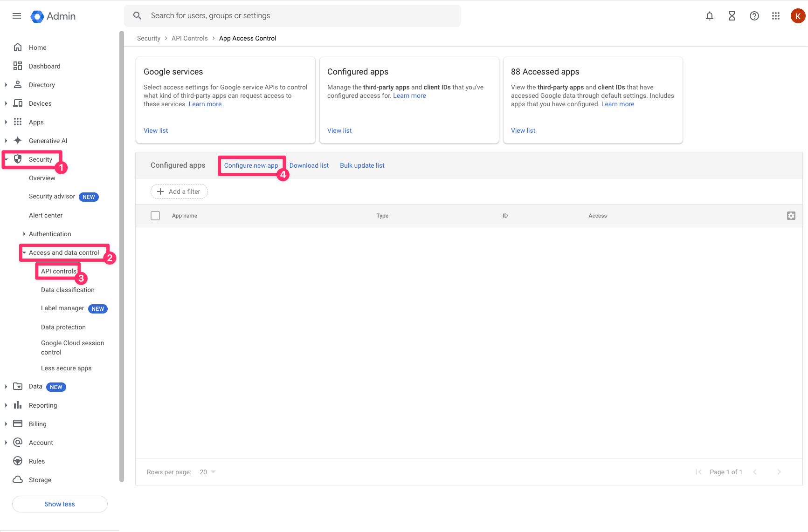Click Download list
The image size is (808, 532).
pyautogui.click(x=309, y=165)
